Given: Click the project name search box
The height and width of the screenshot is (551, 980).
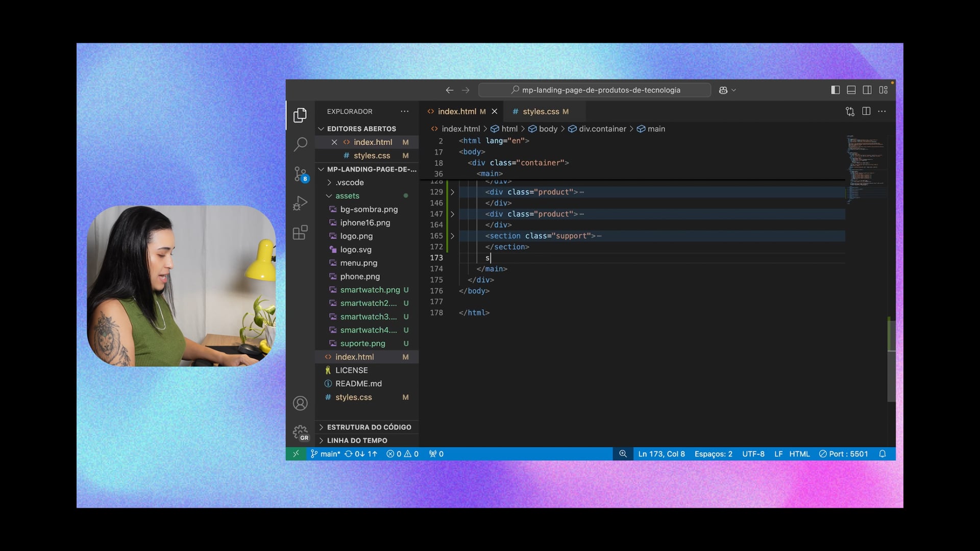Looking at the screenshot, I should click(x=595, y=90).
